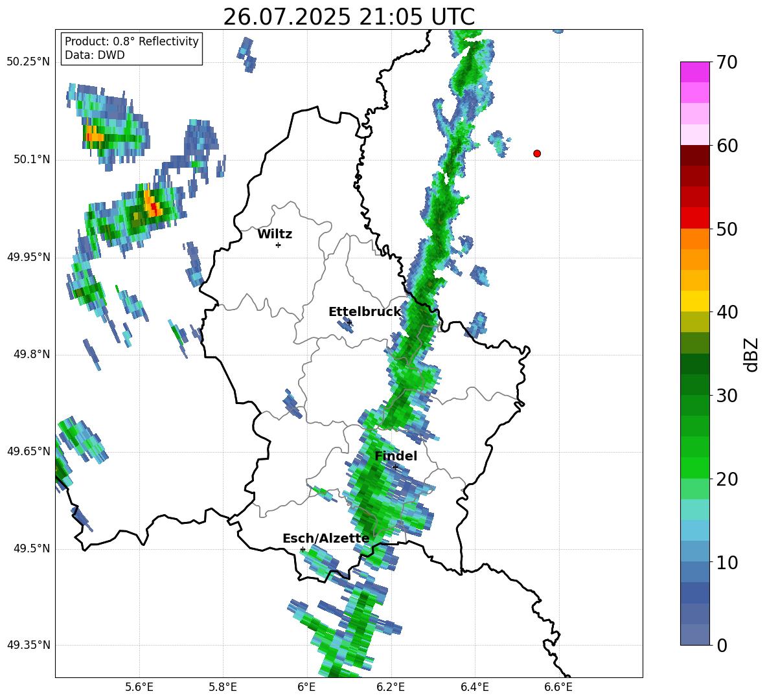This screenshot has width=767, height=700.
Task: Click the 6°E longitude label
Action: click(306, 687)
